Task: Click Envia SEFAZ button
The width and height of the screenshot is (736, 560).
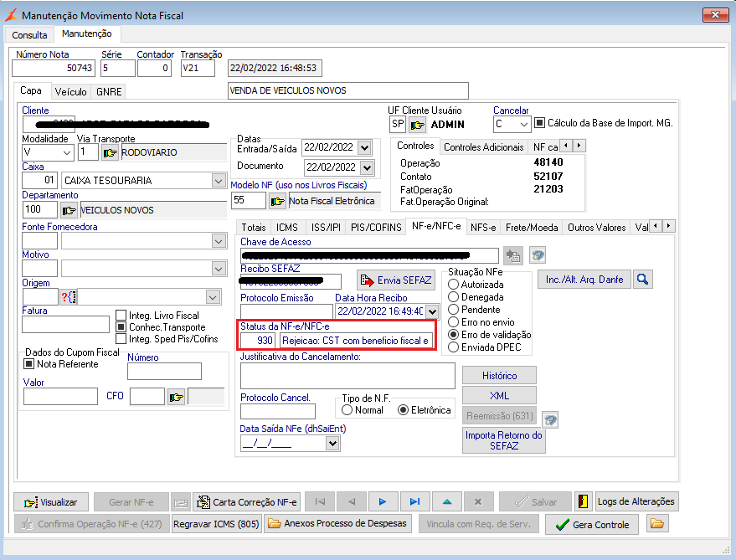Action: click(396, 280)
